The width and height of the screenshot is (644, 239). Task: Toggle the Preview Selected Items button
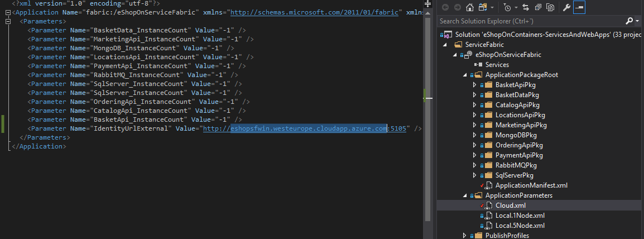coord(579,7)
